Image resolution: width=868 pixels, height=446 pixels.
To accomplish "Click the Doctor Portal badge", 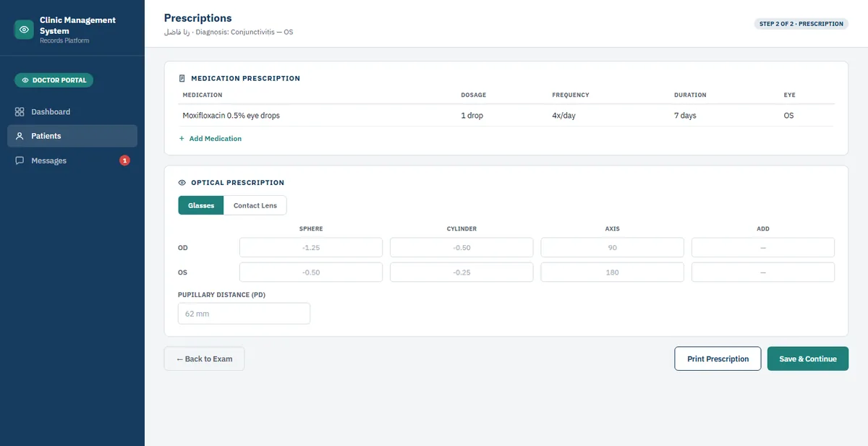I will click(54, 80).
